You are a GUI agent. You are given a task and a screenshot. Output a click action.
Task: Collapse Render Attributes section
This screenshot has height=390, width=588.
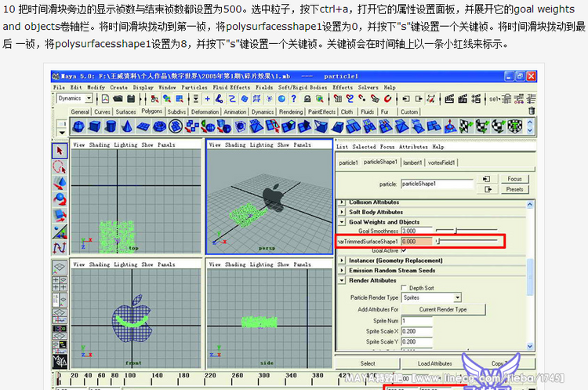pyautogui.click(x=342, y=280)
